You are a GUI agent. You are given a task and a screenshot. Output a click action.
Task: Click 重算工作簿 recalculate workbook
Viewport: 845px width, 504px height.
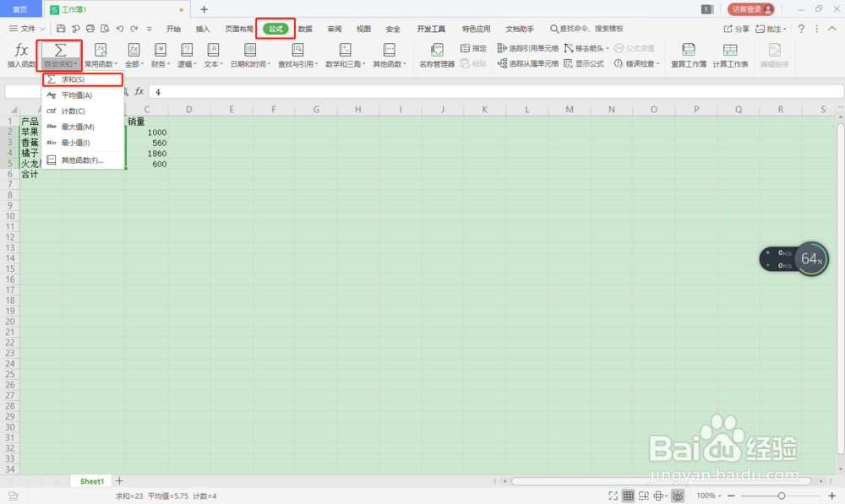688,56
